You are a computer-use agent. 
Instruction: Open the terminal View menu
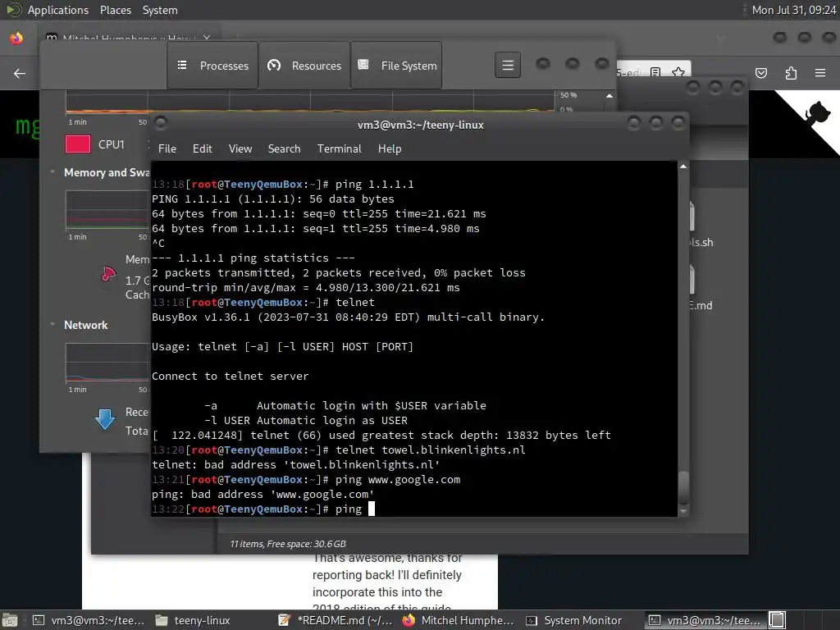[x=240, y=148]
